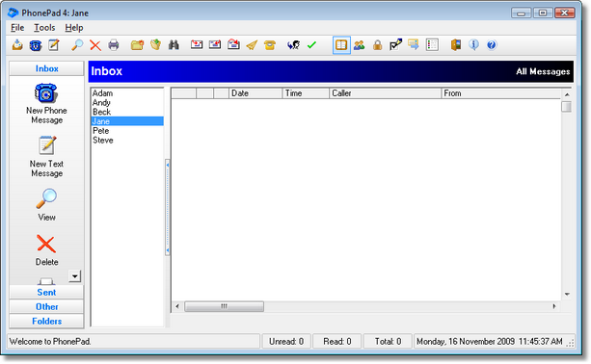Expand the sidebar down-arrow button

[x=75, y=276]
